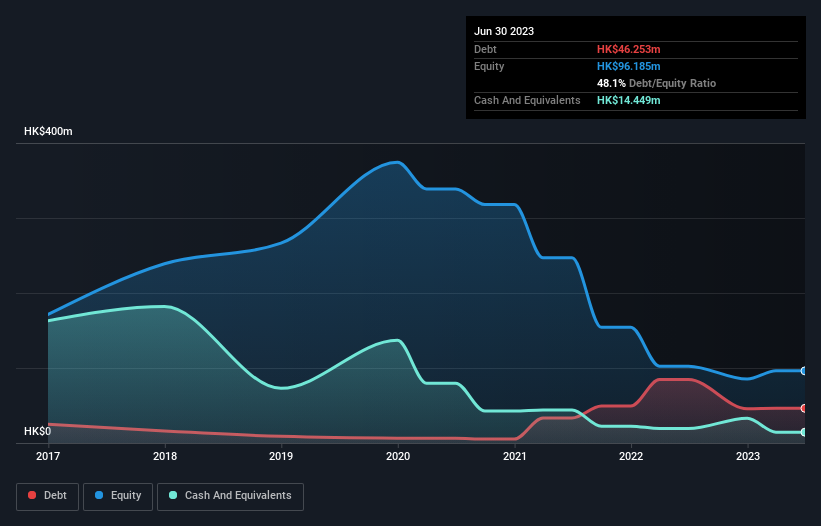Click the Debt label in the tooltip
Viewport: 821px width, 526px height.
[485, 49]
